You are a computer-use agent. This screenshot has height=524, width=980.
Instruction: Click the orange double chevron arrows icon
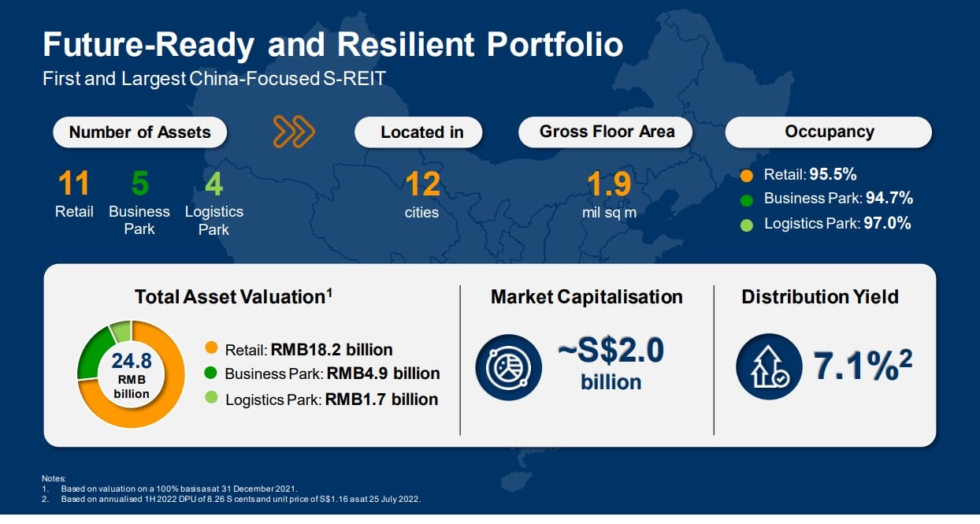[294, 132]
